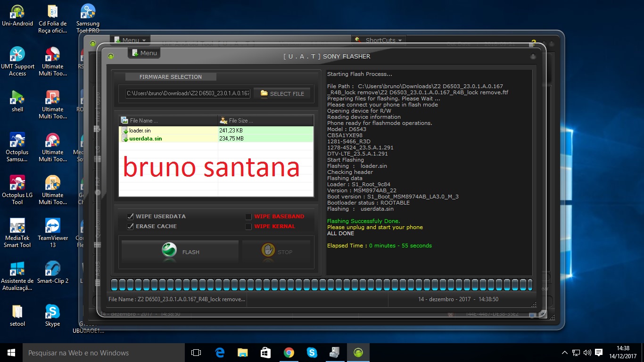This screenshot has height=362, width=644.
Task: Open Cd Folia de Roça desktop folder
Action: 52,19
